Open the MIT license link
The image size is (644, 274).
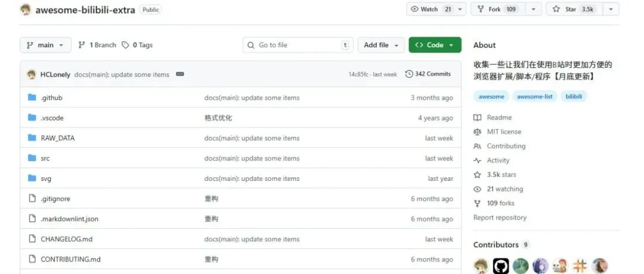(x=504, y=132)
